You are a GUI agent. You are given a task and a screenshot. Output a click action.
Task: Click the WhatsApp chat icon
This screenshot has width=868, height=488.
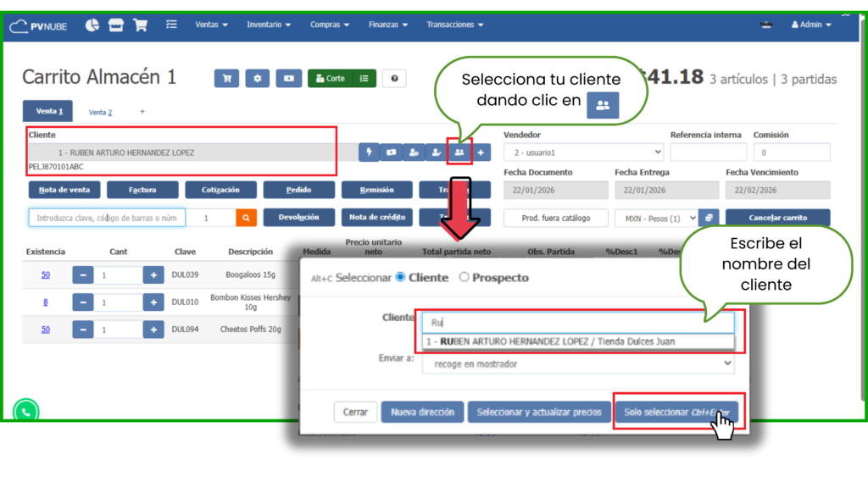coord(26,411)
